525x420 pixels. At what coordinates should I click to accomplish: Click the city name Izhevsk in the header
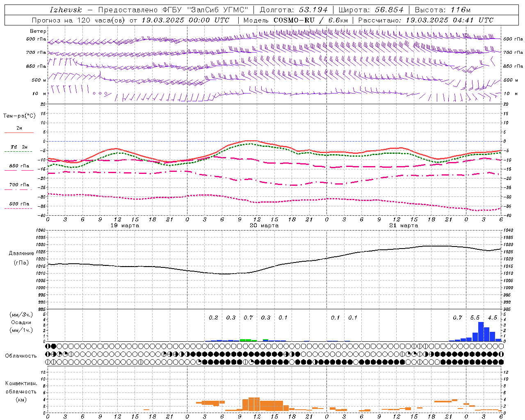tap(66, 10)
